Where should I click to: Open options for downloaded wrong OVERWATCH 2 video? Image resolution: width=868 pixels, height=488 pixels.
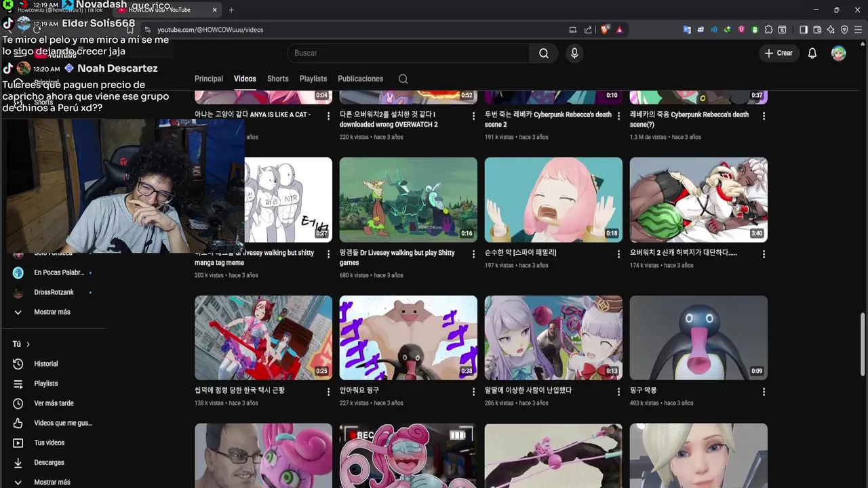[473, 116]
